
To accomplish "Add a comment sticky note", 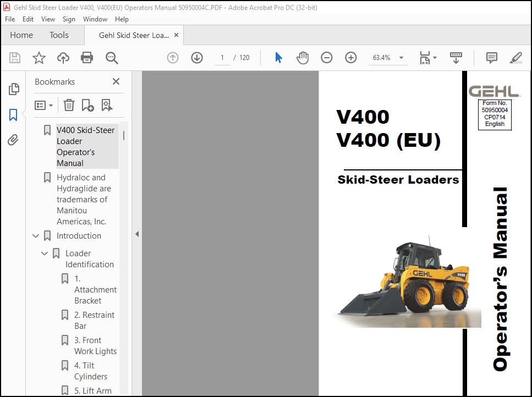I will pos(492,58).
